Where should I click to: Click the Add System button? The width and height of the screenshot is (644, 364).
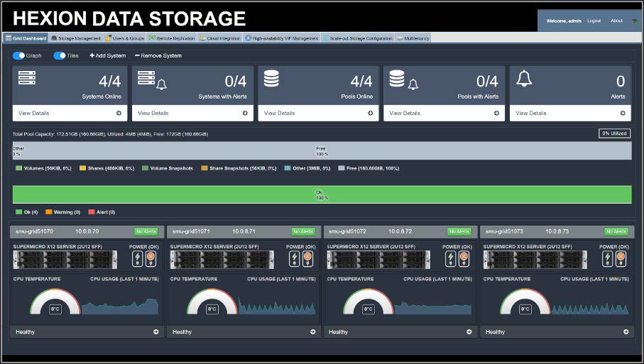[107, 55]
